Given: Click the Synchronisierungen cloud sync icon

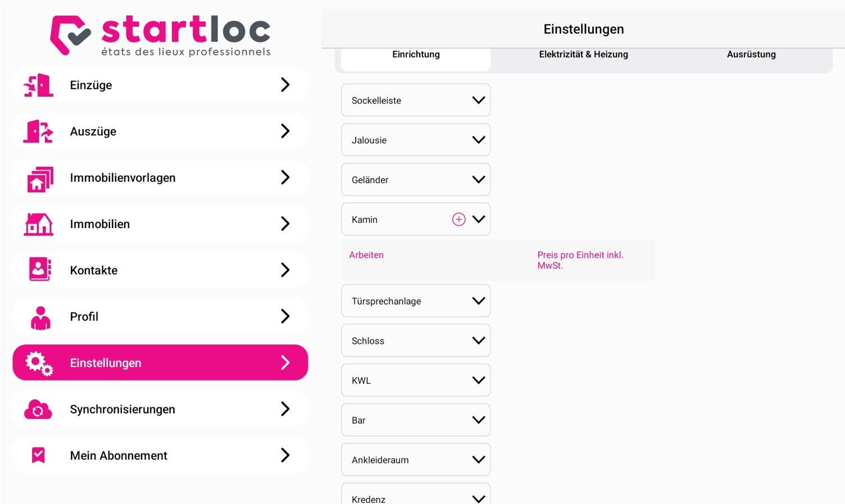Looking at the screenshot, I should pos(38,410).
